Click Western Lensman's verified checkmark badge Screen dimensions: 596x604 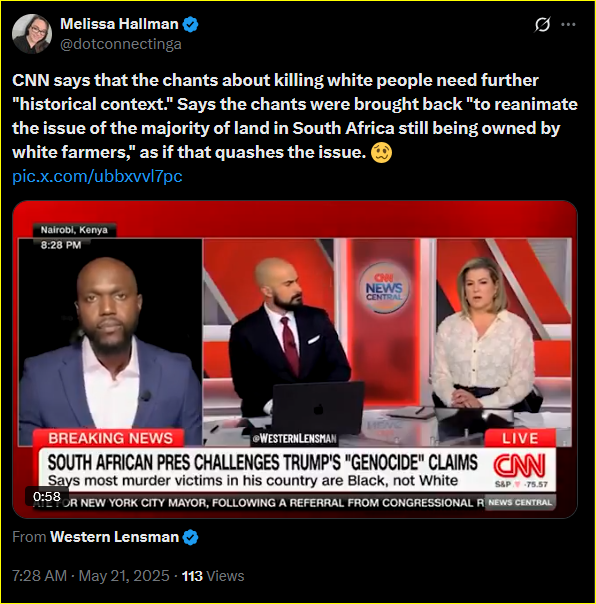(190, 537)
